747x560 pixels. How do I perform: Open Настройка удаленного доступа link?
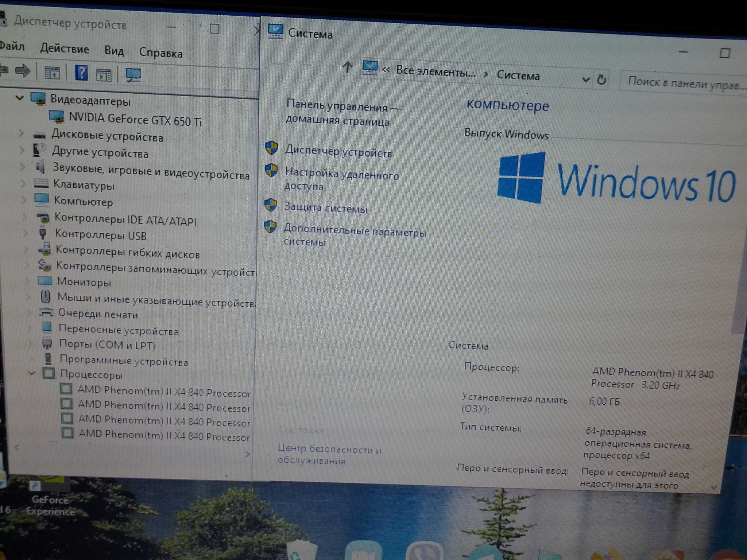(341, 179)
